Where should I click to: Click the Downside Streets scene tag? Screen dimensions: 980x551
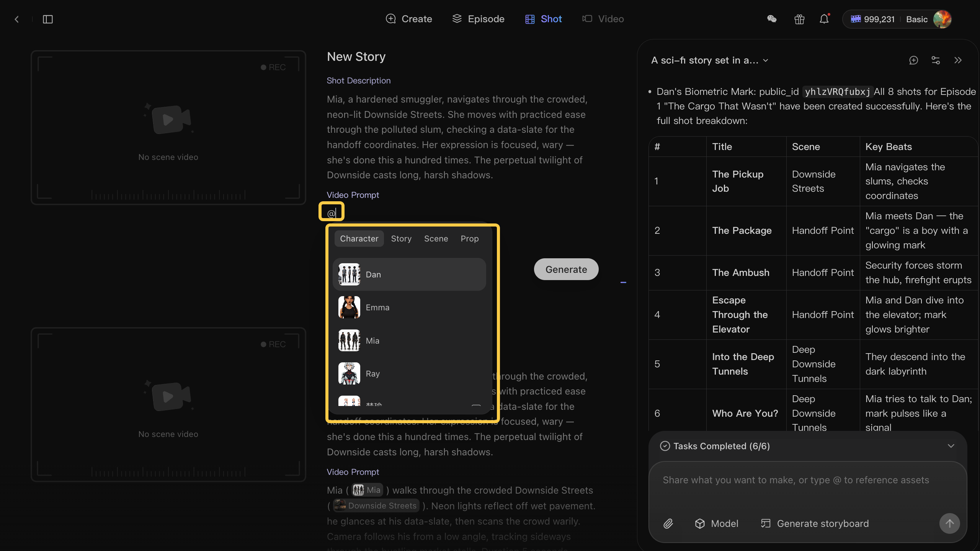(x=376, y=505)
